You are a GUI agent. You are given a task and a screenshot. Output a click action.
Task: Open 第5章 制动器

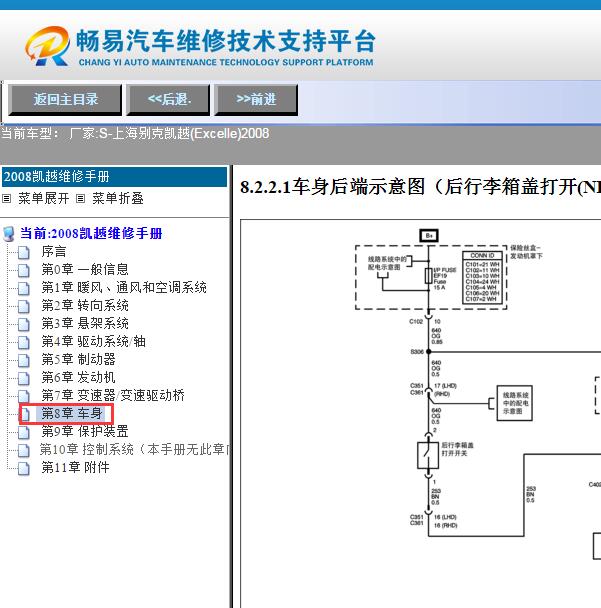pos(78,359)
